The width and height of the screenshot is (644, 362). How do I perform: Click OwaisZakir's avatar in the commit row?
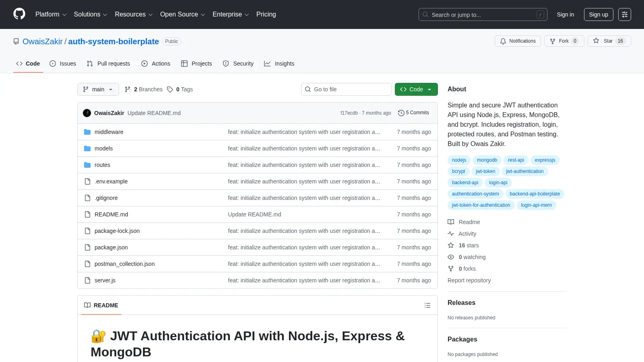click(87, 113)
